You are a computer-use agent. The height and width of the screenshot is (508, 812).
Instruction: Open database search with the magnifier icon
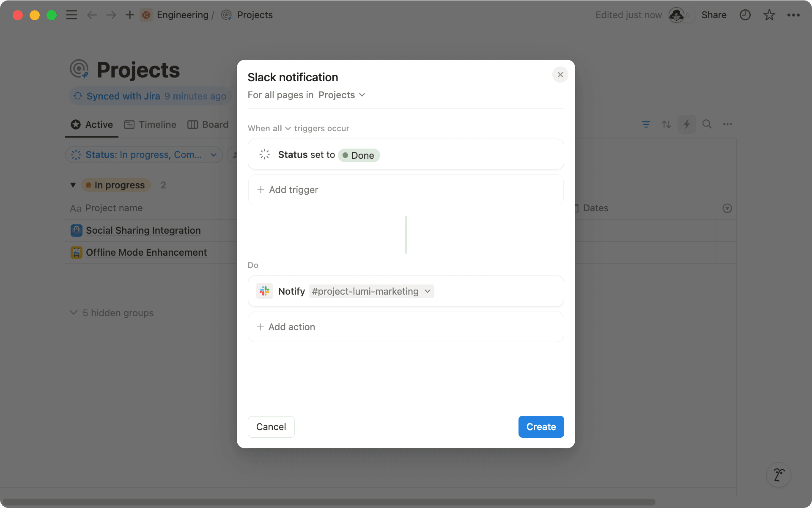click(x=707, y=124)
